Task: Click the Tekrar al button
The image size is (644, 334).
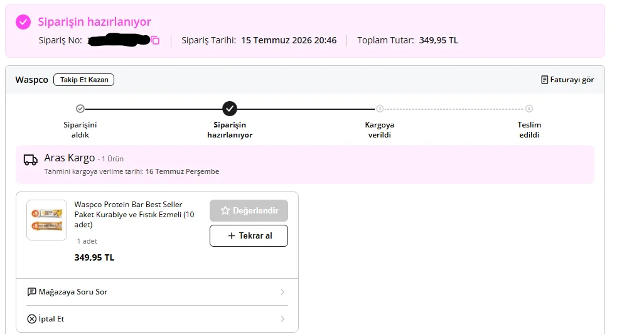Action: [249, 236]
